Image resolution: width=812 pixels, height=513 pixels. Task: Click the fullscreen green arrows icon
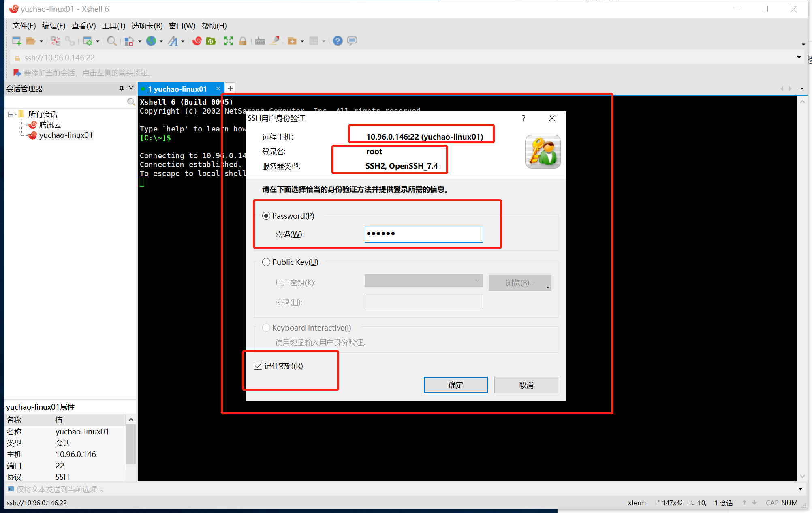click(x=229, y=41)
